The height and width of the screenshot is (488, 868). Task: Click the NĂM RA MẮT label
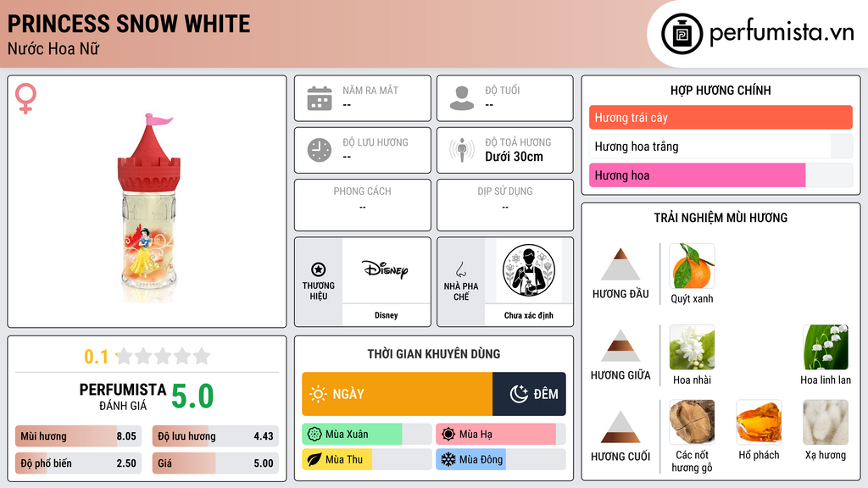pyautogui.click(x=370, y=90)
